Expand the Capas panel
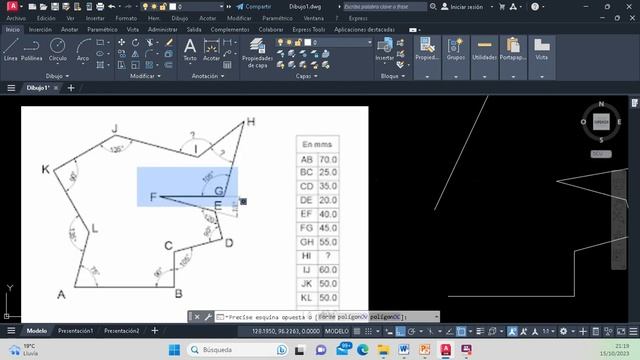 (x=307, y=76)
